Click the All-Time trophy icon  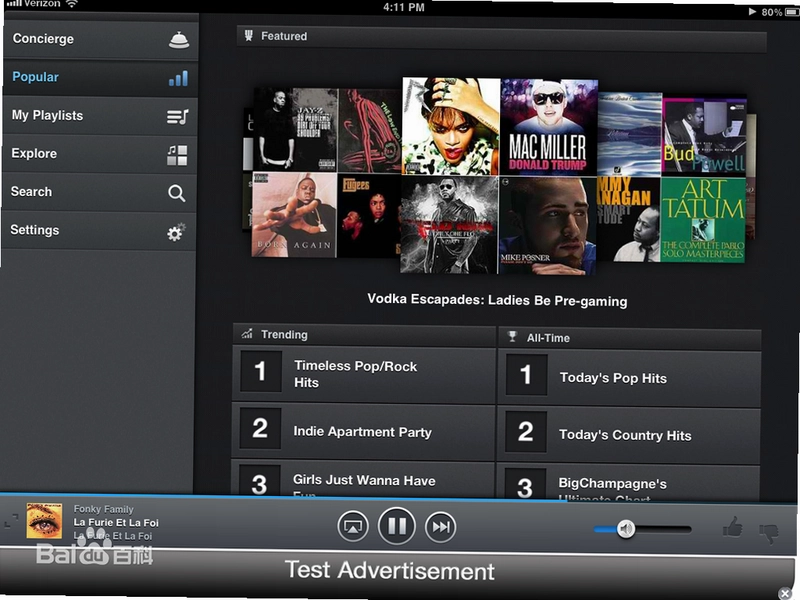(x=512, y=337)
